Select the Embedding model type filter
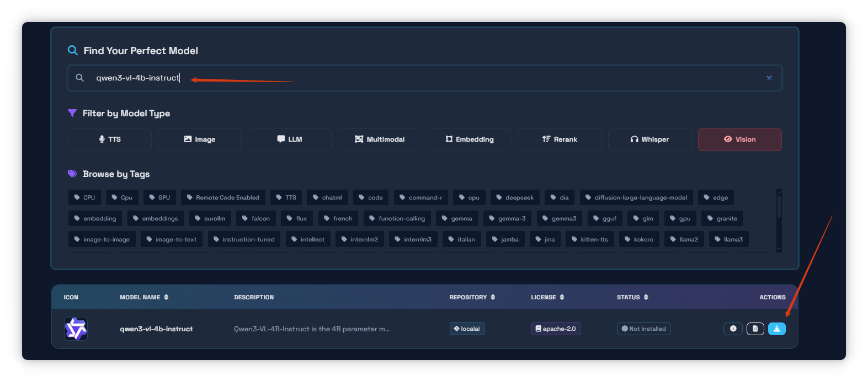The height and width of the screenshot is (382, 868). [470, 139]
